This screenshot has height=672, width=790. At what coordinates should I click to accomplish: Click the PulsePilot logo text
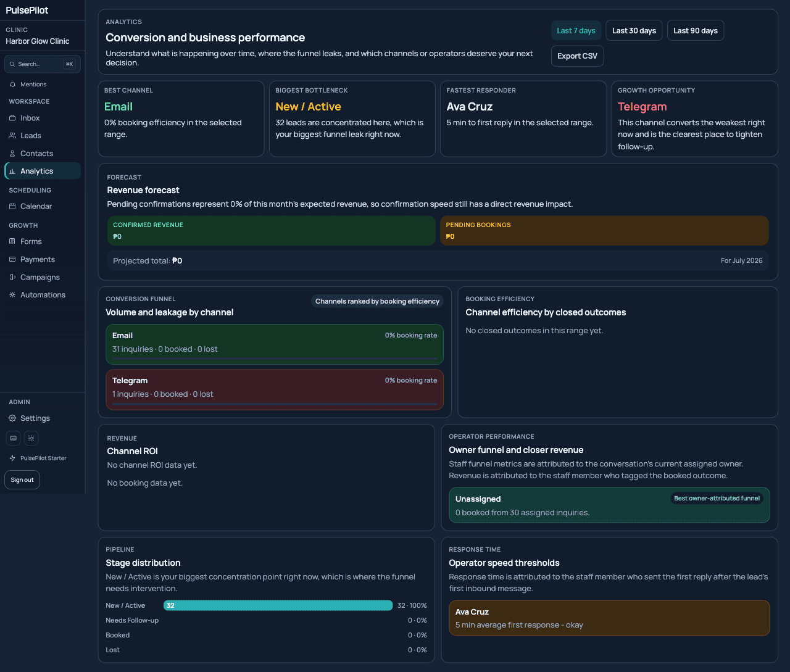coord(27,10)
